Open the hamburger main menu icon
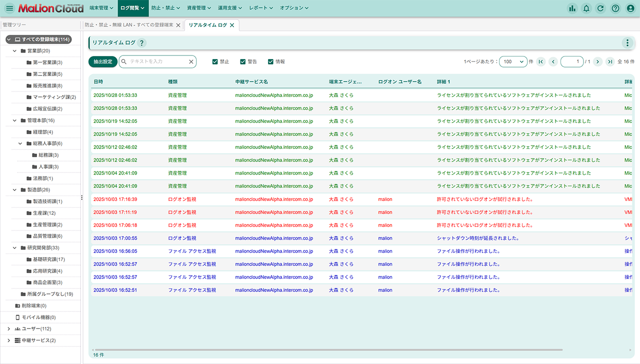640x364 pixels. tap(9, 8)
